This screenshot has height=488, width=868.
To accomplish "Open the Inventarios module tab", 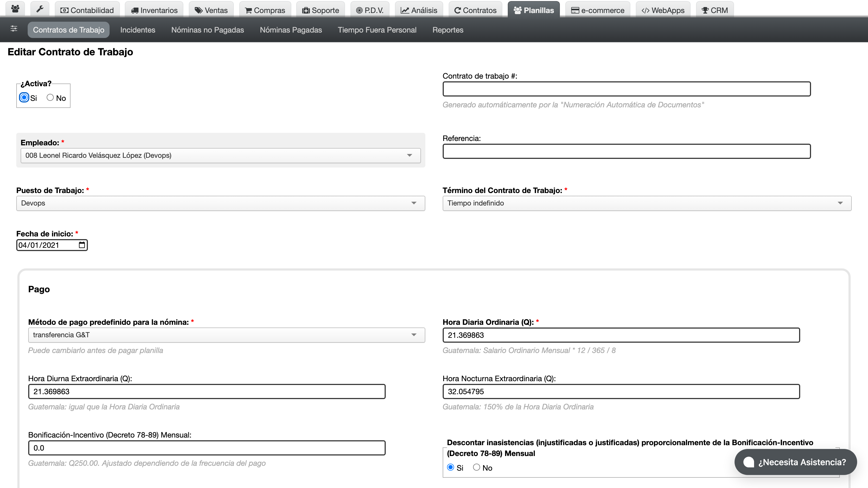I will 154,10.
